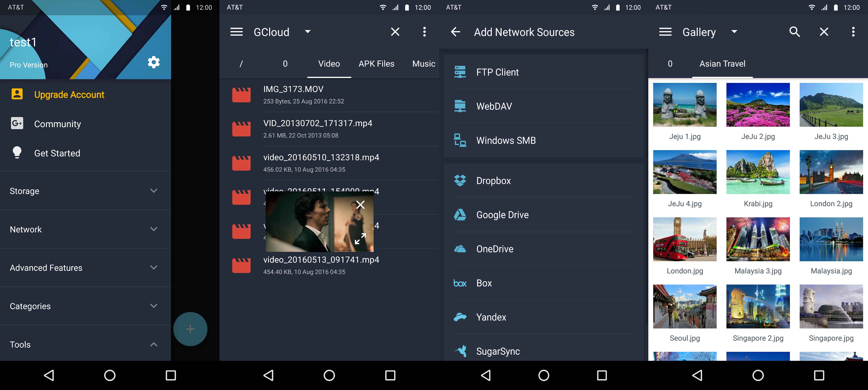This screenshot has height=390, width=868.
Task: Select the Google Drive source label
Action: pos(502,215)
